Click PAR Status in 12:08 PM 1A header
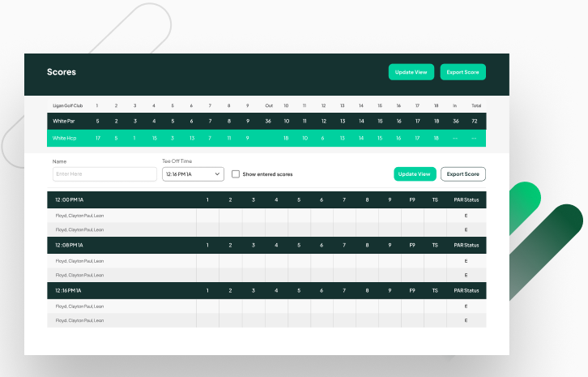588x377 pixels. tap(467, 245)
